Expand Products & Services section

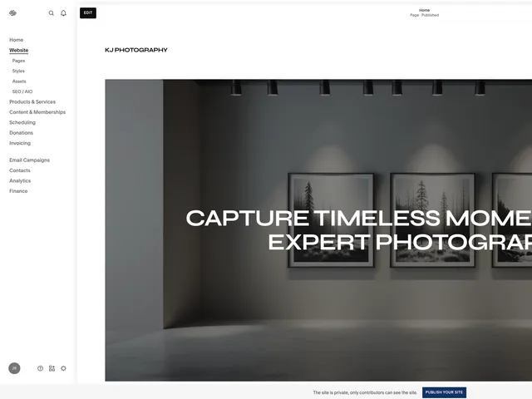click(x=32, y=101)
